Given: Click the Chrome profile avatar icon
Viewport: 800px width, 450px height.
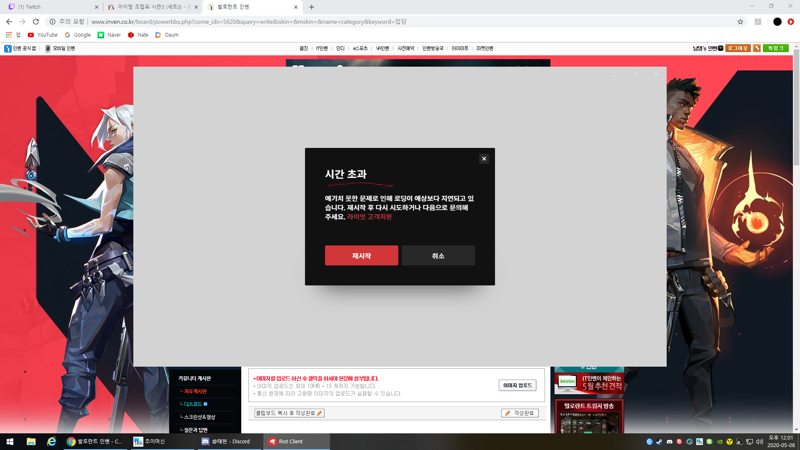Looking at the screenshot, I should point(777,21).
